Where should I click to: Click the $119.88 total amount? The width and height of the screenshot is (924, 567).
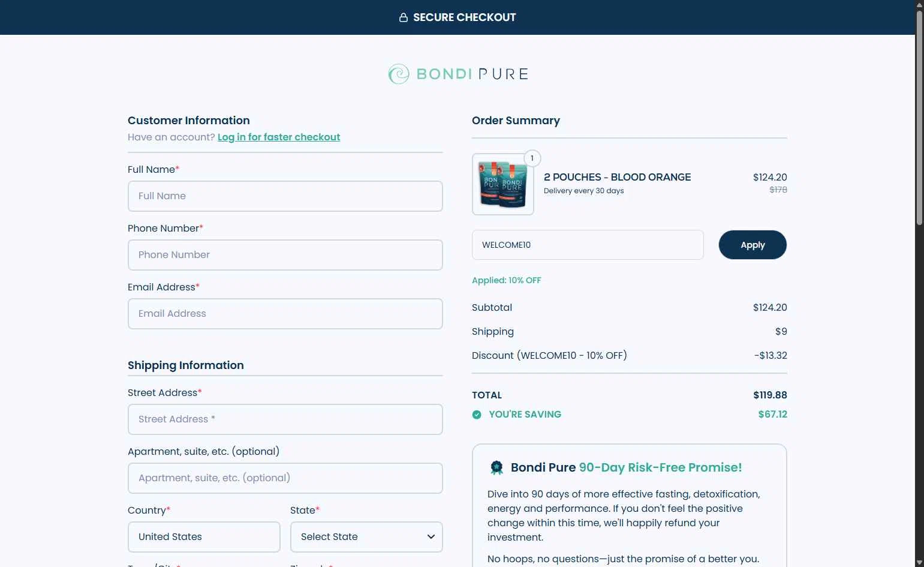770,395
